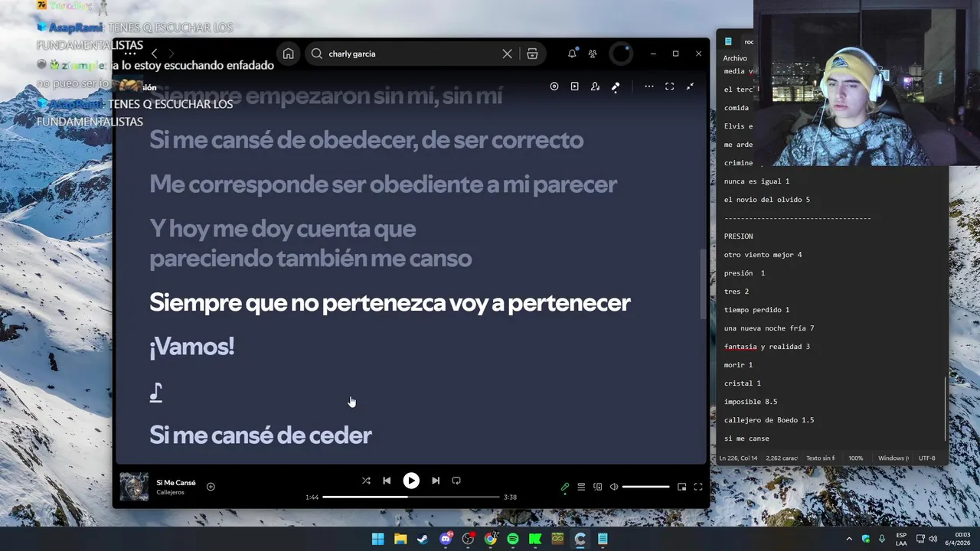Image resolution: width=980 pixels, height=551 pixels.
Task: Seek on the song progress bar
Action: 410,497
